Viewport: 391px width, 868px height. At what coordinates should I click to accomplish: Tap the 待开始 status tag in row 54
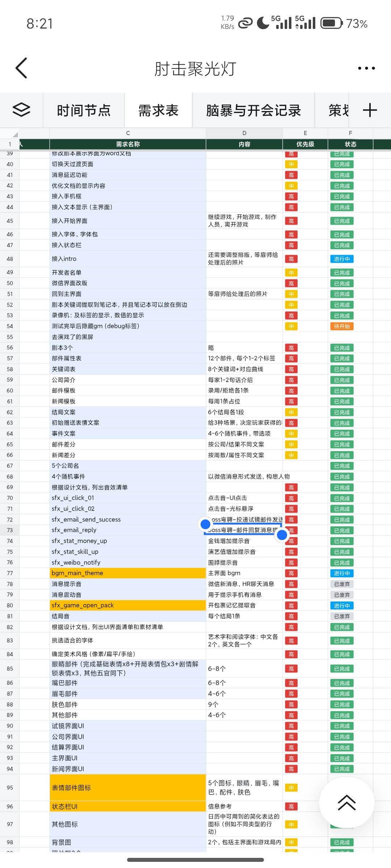click(342, 326)
